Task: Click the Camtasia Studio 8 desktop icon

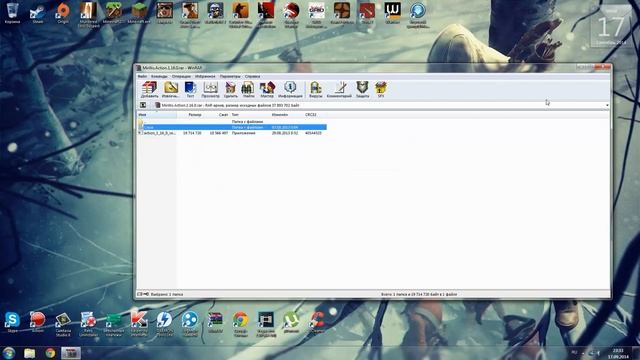Action: point(63,324)
